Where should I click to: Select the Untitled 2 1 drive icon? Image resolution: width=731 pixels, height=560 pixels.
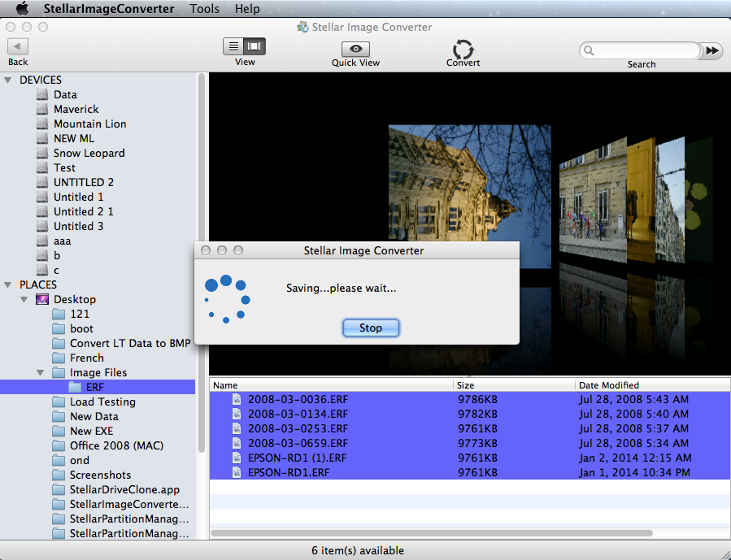42,211
